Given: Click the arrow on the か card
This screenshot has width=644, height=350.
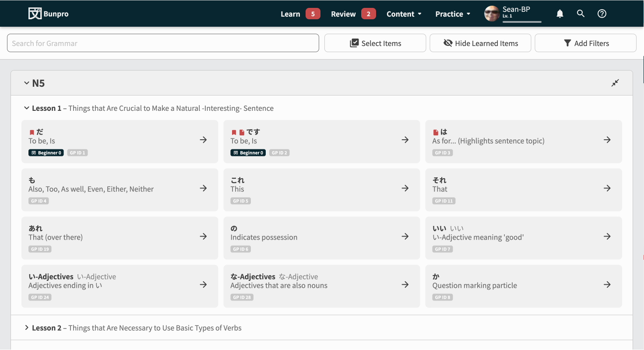Looking at the screenshot, I should tap(607, 285).
